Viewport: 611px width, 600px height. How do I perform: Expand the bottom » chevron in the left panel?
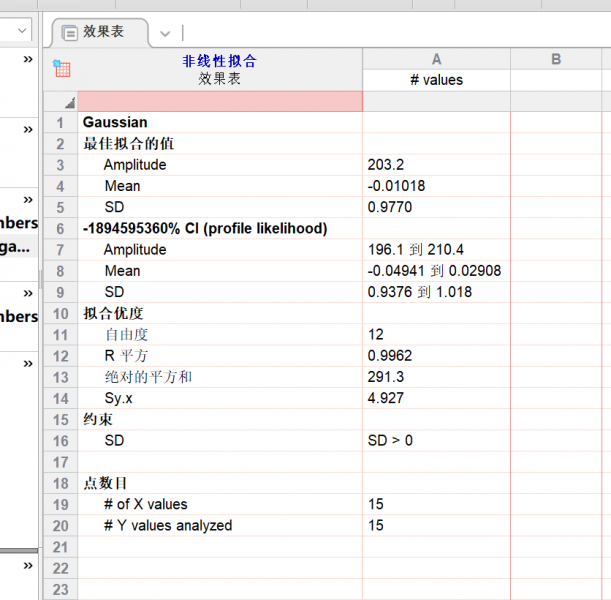28,566
